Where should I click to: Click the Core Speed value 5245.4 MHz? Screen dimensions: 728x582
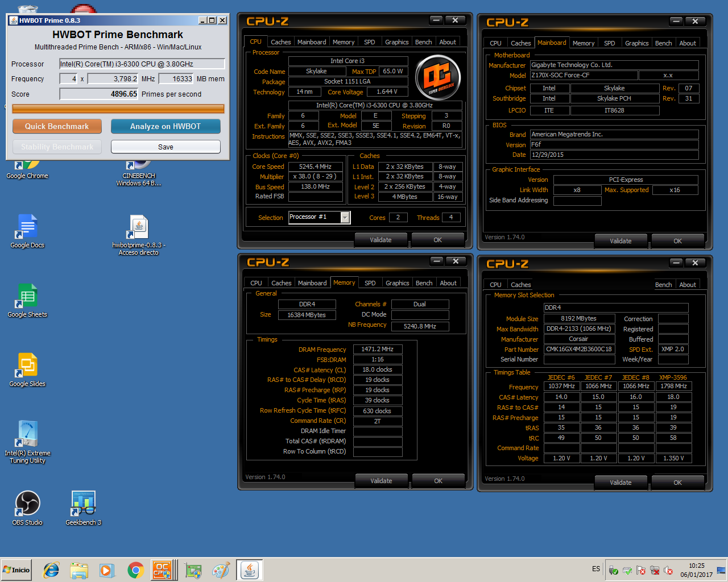pyautogui.click(x=315, y=167)
